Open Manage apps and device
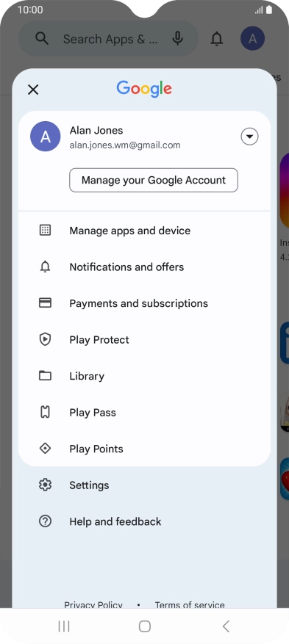Viewport: 289px width, 644px height. click(144, 231)
